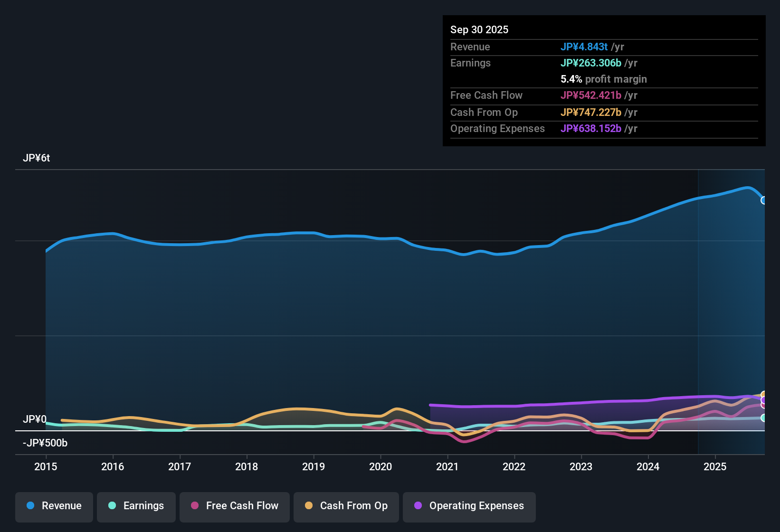Toggle the Revenue series visibility

coord(54,506)
